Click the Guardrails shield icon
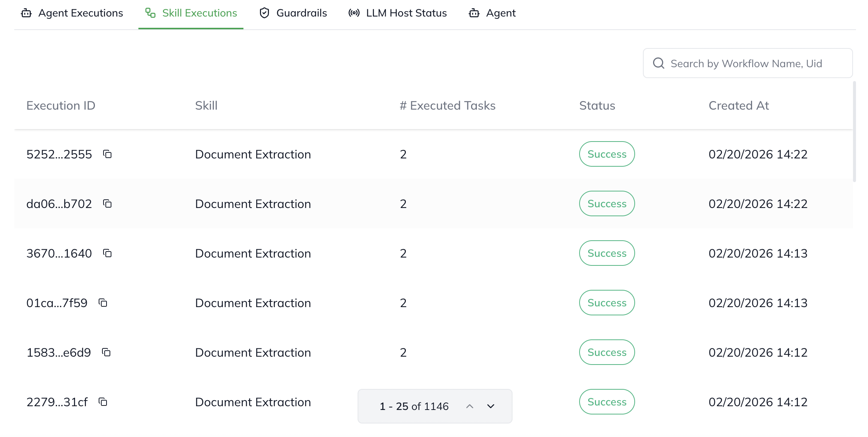The image size is (868, 437). 264,13
